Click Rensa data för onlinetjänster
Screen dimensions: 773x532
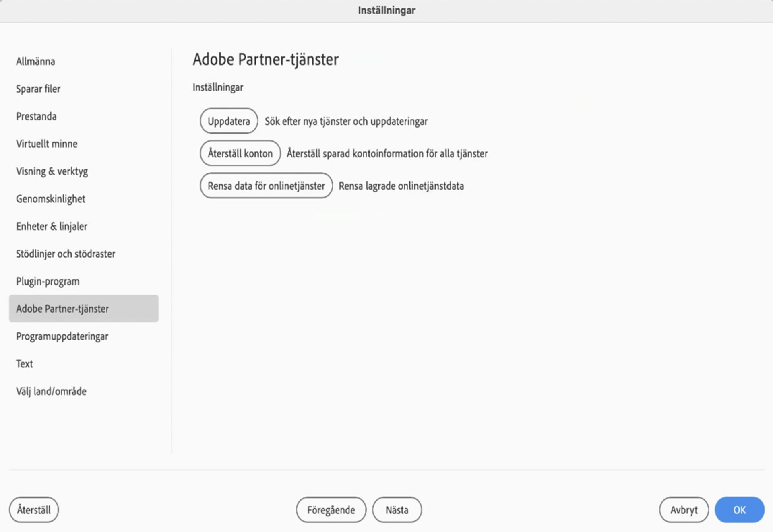click(266, 186)
